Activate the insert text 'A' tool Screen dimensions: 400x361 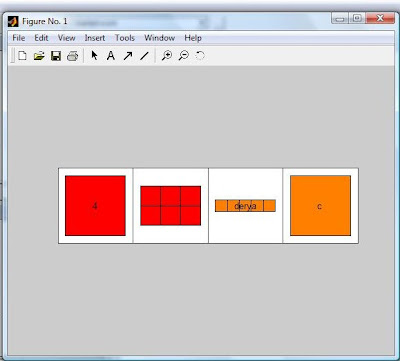[111, 56]
